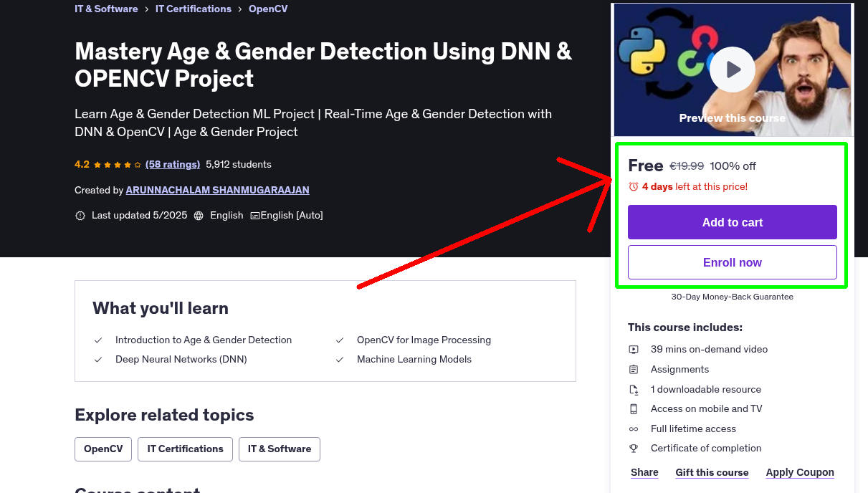Click the struck-through €19.99 original price
This screenshot has height=493, width=868.
tap(687, 166)
